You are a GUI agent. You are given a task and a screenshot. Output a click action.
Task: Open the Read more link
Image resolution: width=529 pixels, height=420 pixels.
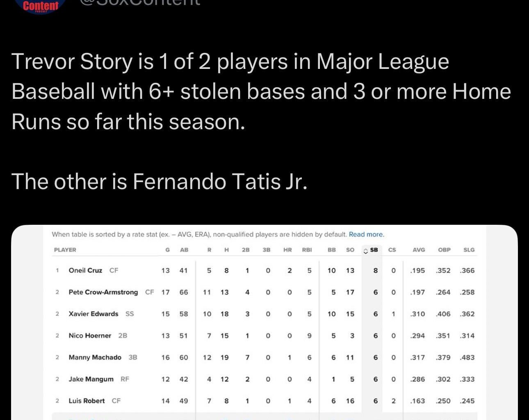click(366, 234)
